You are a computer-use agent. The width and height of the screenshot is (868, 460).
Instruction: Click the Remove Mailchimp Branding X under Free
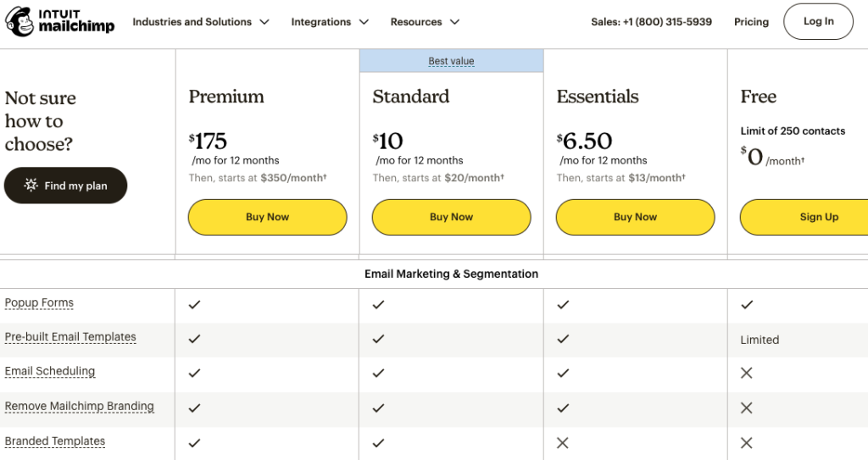coord(746,408)
